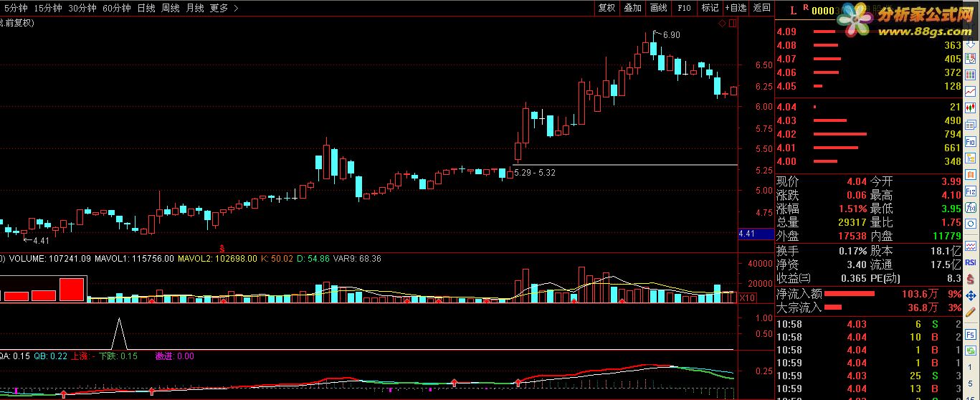Open F10 company info from top toolbar
Image resolution: width=980 pixels, height=400 pixels.
click(684, 8)
